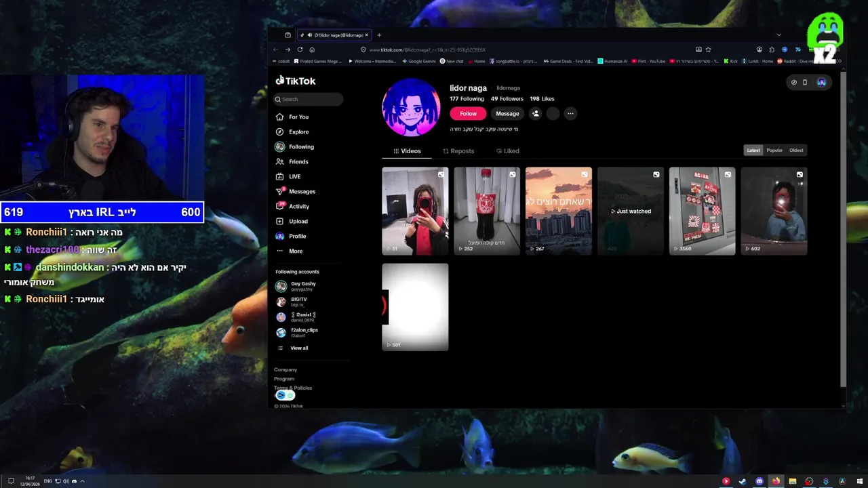Screen dimensions: 868x488
Task: Open the Just watched video
Action: [631, 211]
